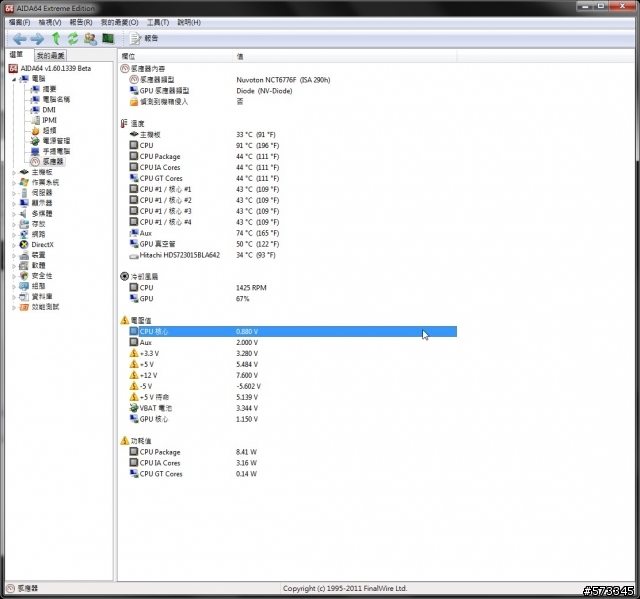Select the 軟體 software tree item

click(x=38, y=265)
